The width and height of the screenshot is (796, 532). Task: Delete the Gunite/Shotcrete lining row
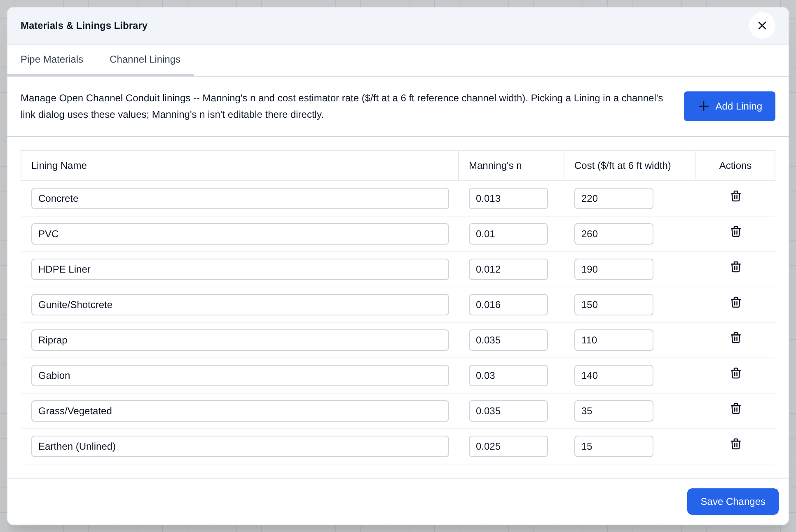click(735, 303)
